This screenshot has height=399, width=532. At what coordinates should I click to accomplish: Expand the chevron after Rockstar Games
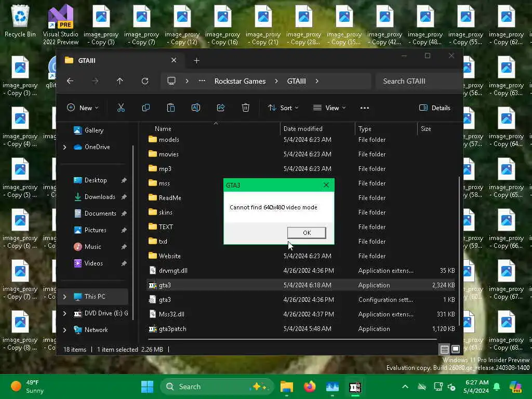click(276, 81)
